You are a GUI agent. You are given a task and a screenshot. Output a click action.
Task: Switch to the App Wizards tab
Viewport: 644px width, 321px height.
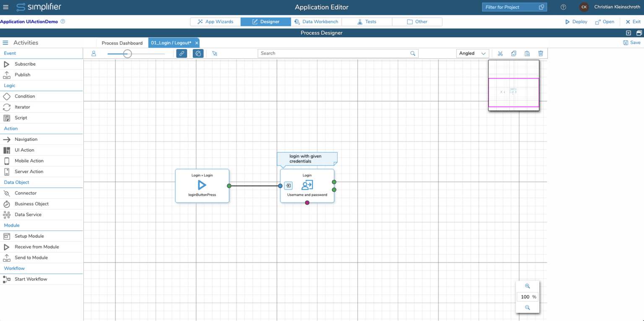tap(216, 22)
